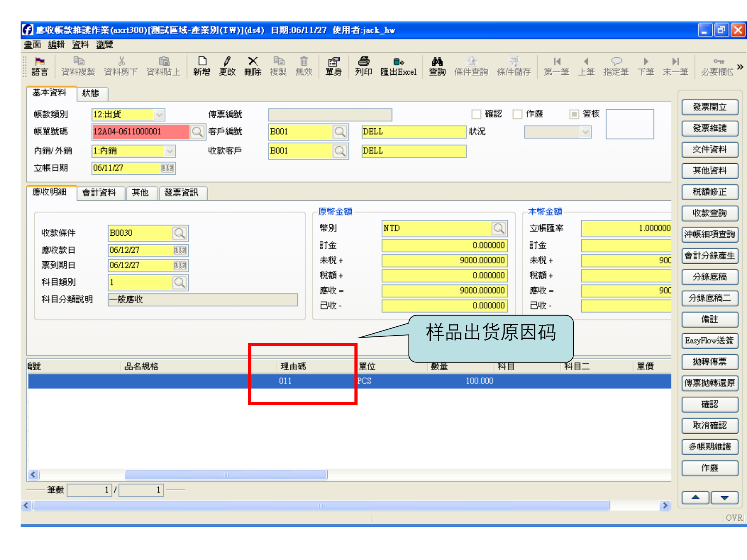This screenshot has width=747, height=560.
Task: Click the 匯出Excel export icon
Action: [398, 66]
